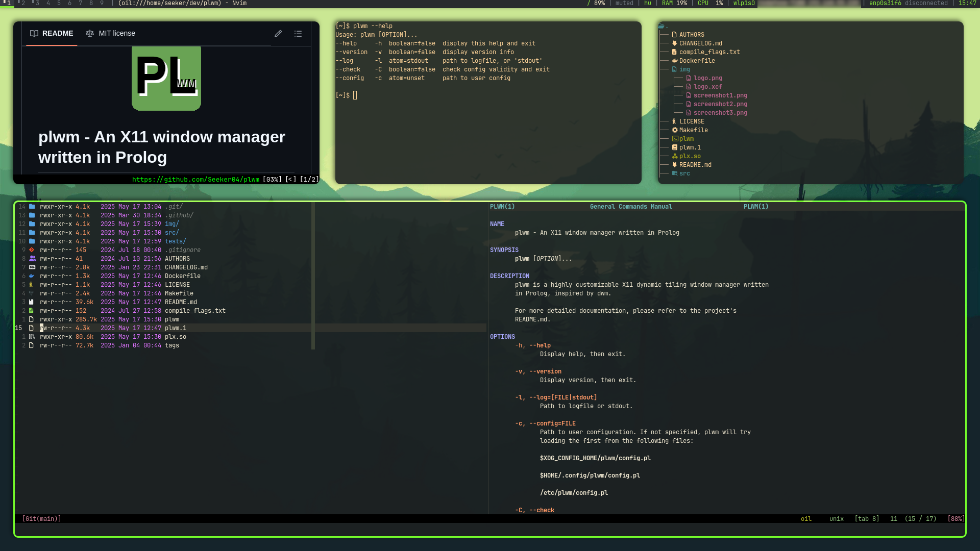This screenshot has height=551, width=980.
Task: Click the Makefile gear icon in tree
Action: [675, 130]
